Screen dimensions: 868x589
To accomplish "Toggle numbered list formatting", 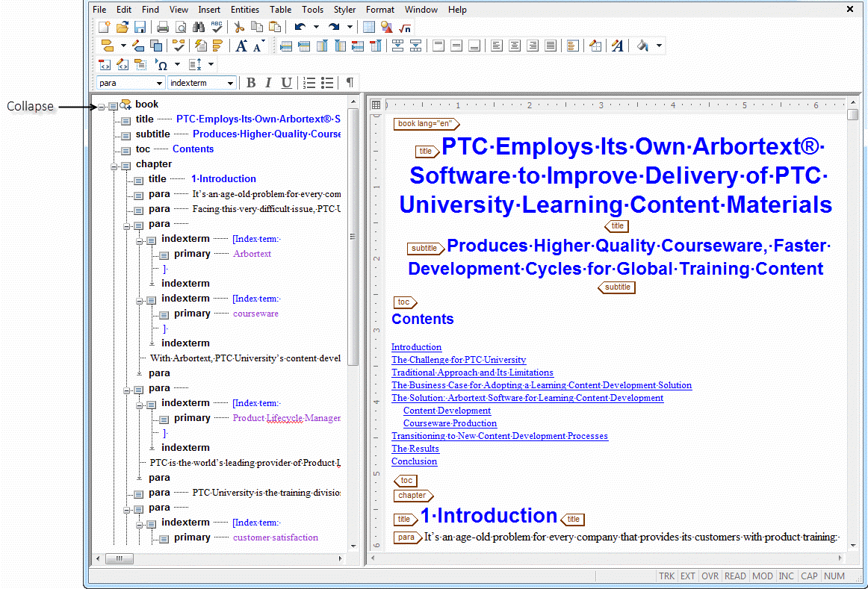I will [x=309, y=83].
